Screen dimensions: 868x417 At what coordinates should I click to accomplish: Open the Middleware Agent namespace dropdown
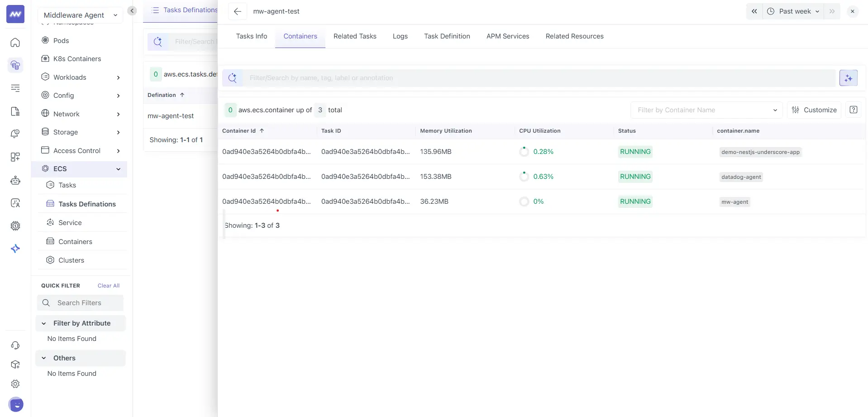pyautogui.click(x=80, y=15)
